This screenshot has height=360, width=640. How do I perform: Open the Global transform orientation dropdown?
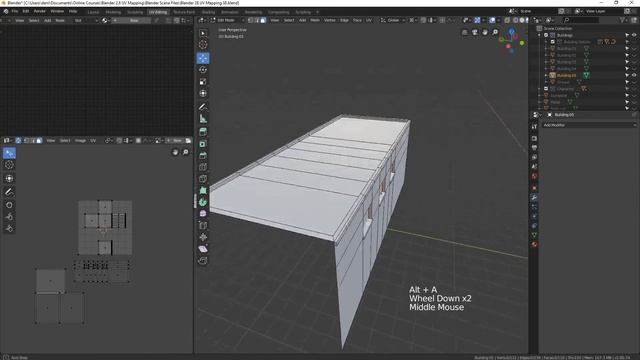[x=393, y=20]
